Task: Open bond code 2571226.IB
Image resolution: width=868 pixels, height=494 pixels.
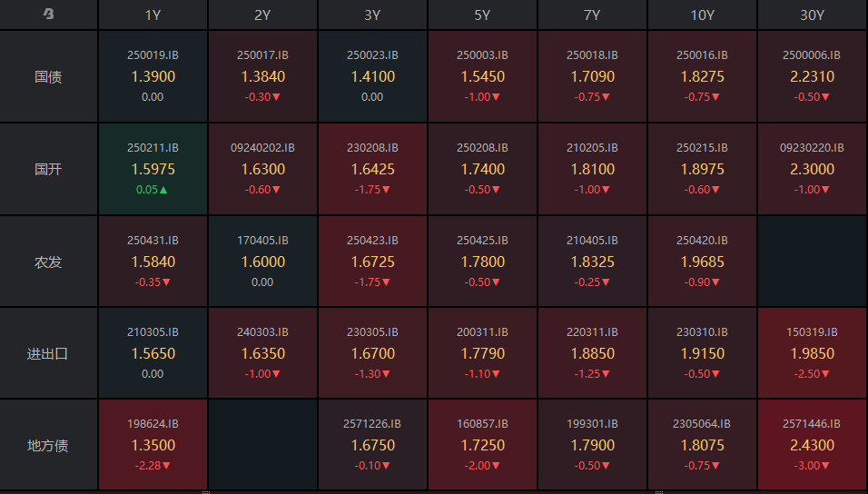Action: (372, 424)
